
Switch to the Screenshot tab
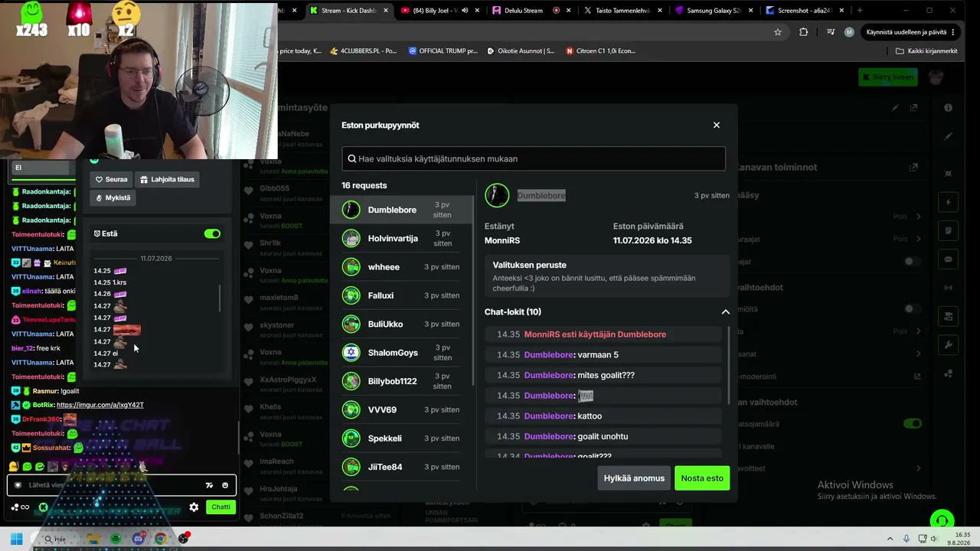click(805, 11)
